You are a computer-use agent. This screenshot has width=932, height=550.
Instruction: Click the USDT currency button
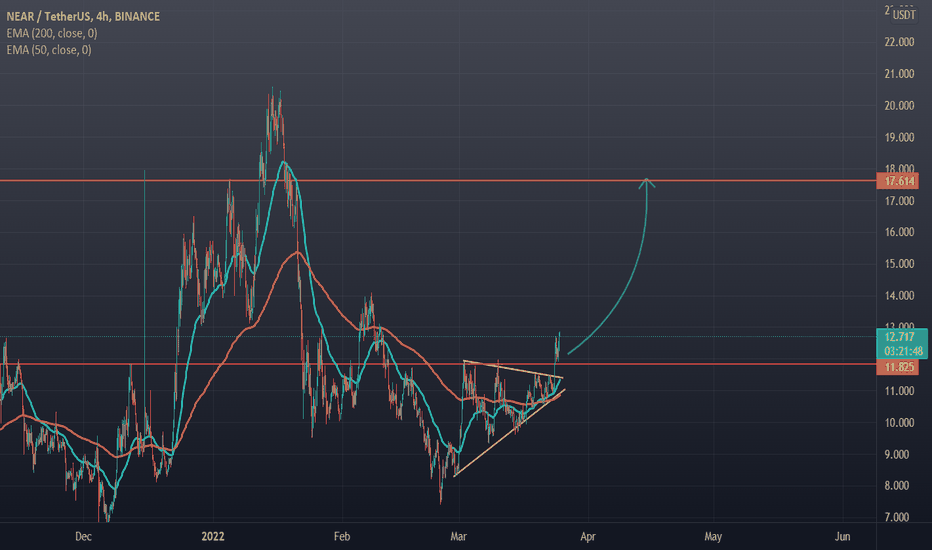click(x=904, y=15)
